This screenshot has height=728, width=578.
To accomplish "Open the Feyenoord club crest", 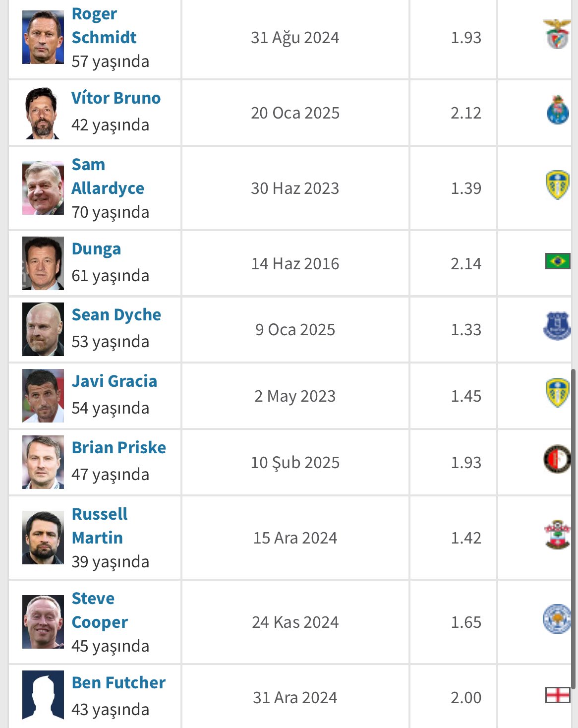I will point(557,459).
